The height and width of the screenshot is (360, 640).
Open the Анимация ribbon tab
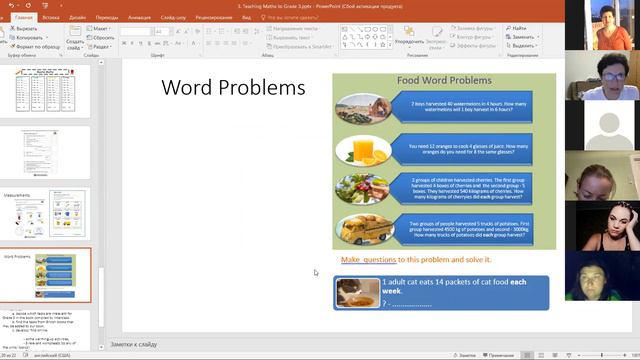[139, 18]
